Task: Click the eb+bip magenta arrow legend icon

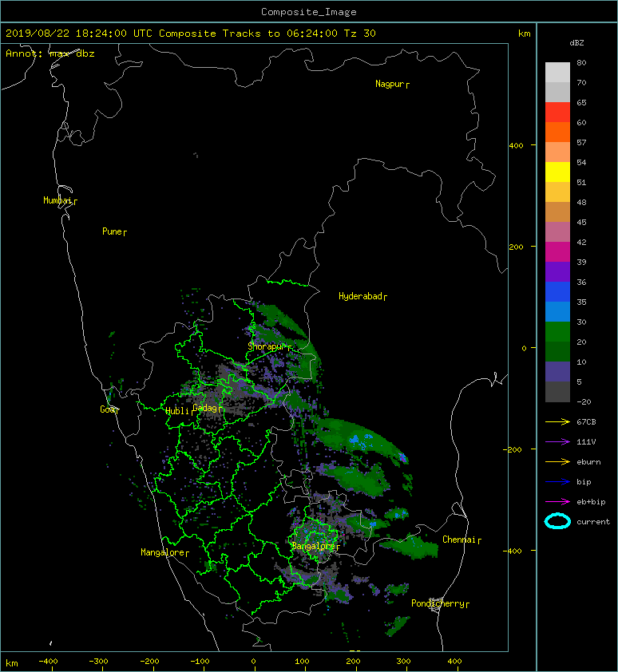Action: coord(557,501)
